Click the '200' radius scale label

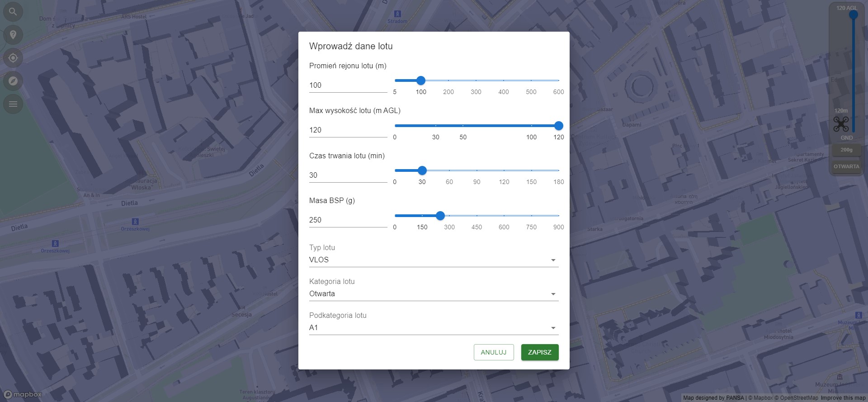point(448,92)
